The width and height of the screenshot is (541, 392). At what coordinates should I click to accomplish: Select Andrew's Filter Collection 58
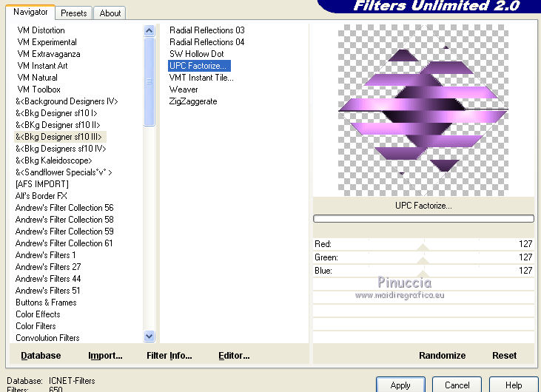pyautogui.click(x=64, y=220)
